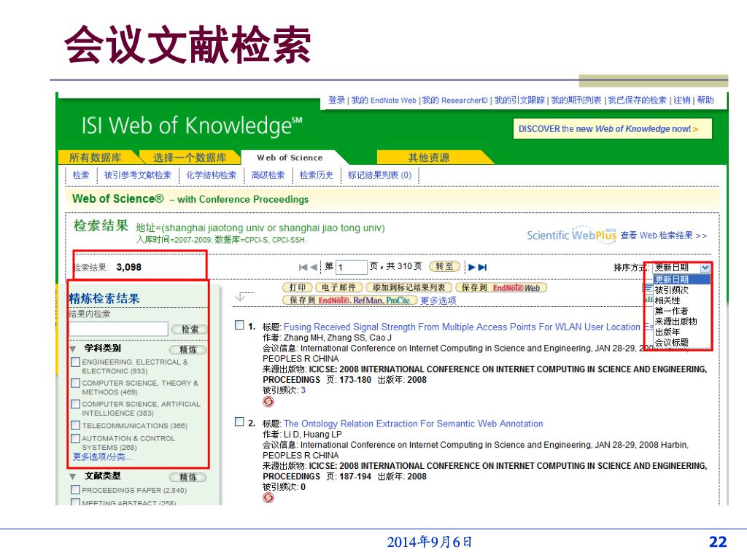The image size is (747, 560).
Task: Go to previous page arrow icon
Action: point(314,267)
